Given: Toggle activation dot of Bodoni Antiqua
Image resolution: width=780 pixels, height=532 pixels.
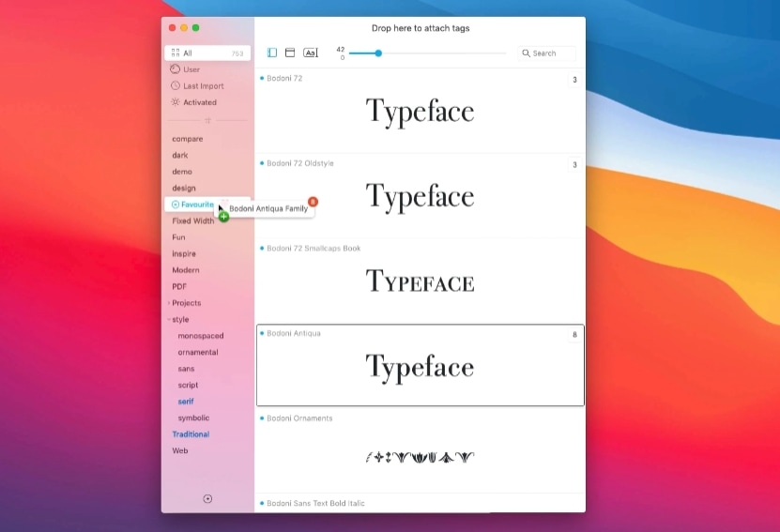Looking at the screenshot, I should pos(262,333).
